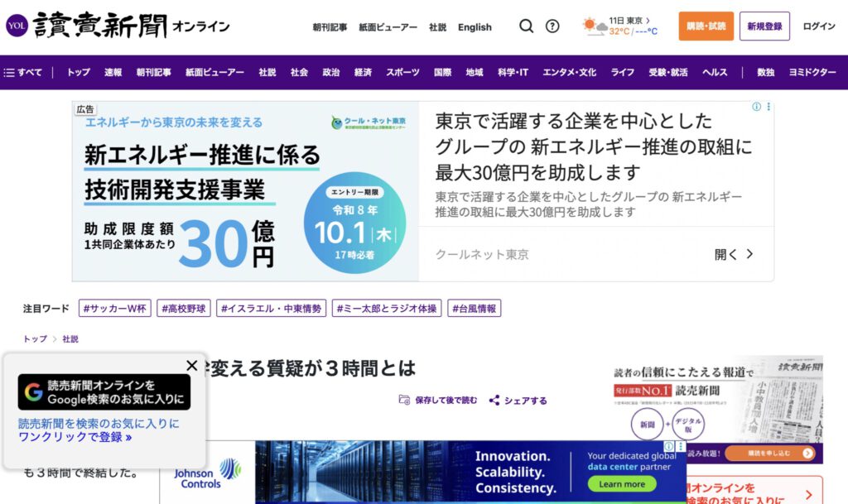Click the data center server image ad

[363, 472]
